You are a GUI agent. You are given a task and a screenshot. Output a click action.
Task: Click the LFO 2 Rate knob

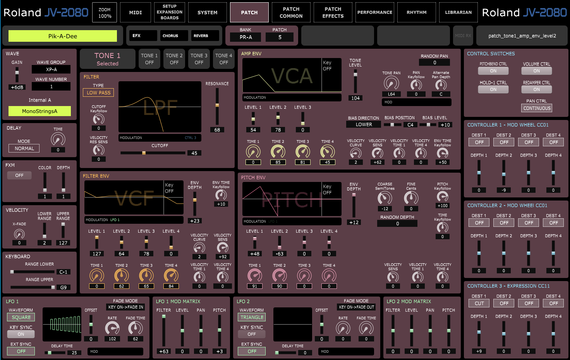(343, 328)
